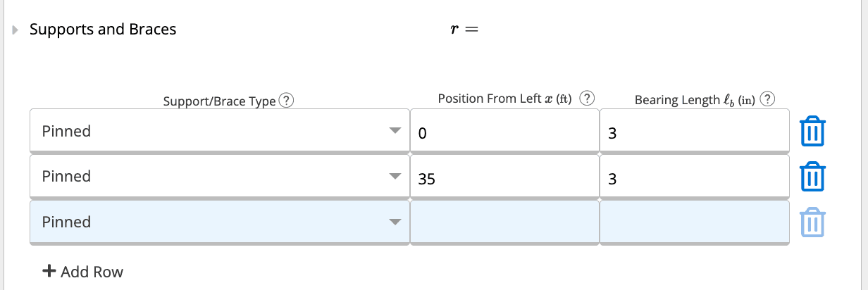The height and width of the screenshot is (290, 868).
Task: Click the Supports and Braces heading
Action: 103,30
